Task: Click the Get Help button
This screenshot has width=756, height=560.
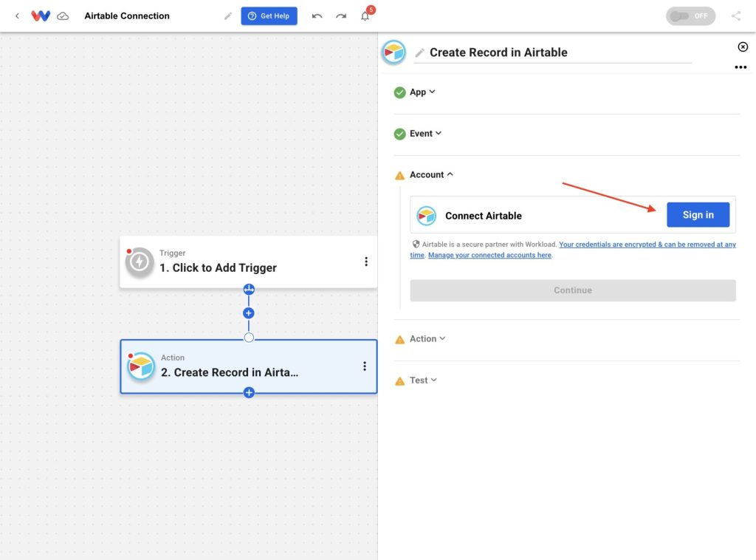Action: click(x=269, y=16)
